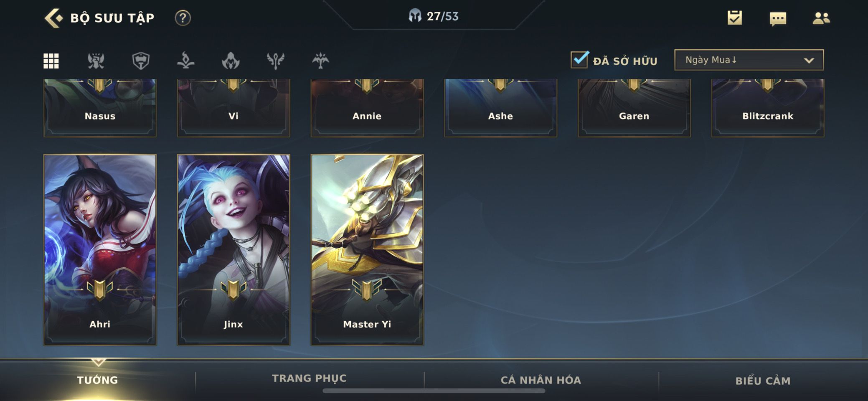The image size is (868, 401).
Task: Filter by the Fighter role icon
Action: (96, 61)
